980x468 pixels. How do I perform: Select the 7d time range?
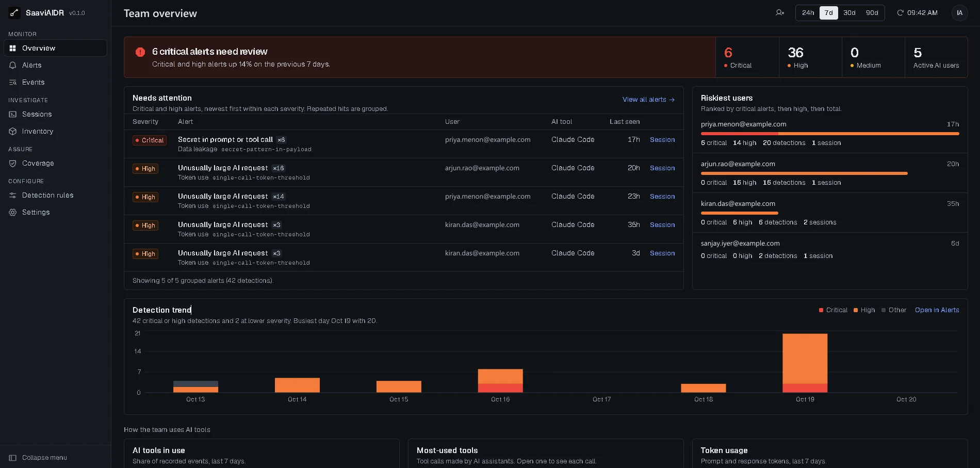point(828,13)
